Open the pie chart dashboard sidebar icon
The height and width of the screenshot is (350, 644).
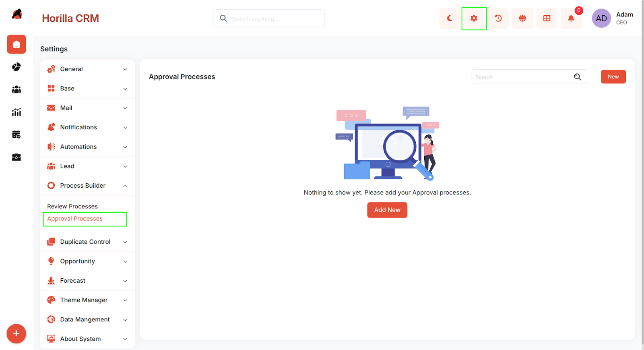pos(17,67)
